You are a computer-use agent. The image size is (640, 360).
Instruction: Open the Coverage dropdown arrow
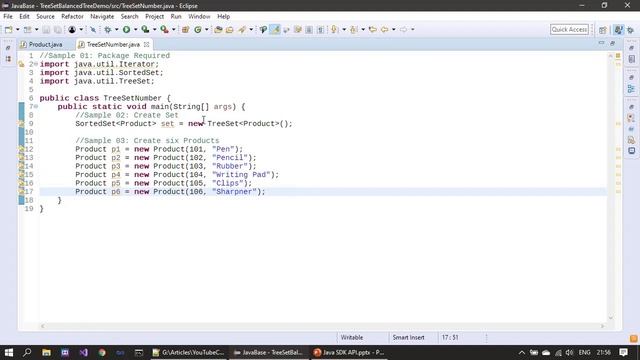(154, 29)
